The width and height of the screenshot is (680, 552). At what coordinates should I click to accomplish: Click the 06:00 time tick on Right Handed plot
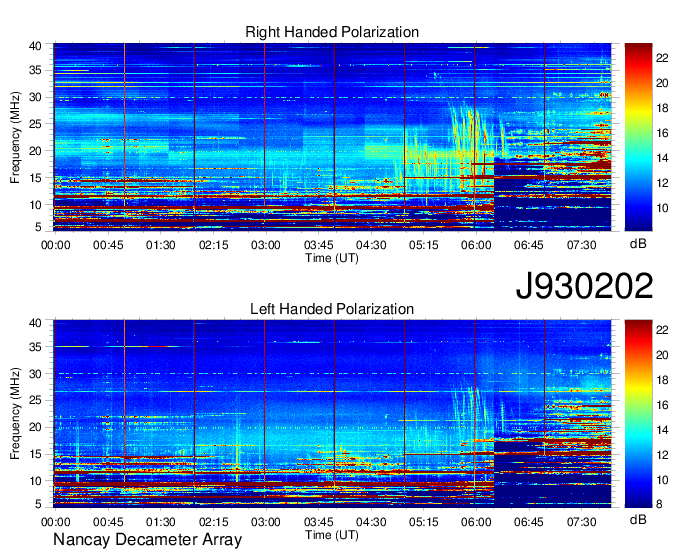(476, 245)
